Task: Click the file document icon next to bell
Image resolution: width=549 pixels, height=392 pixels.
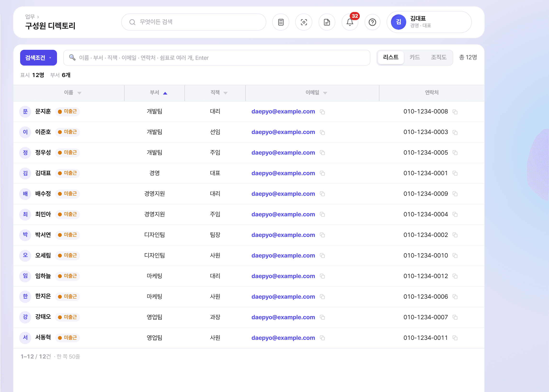Action: 326,22
